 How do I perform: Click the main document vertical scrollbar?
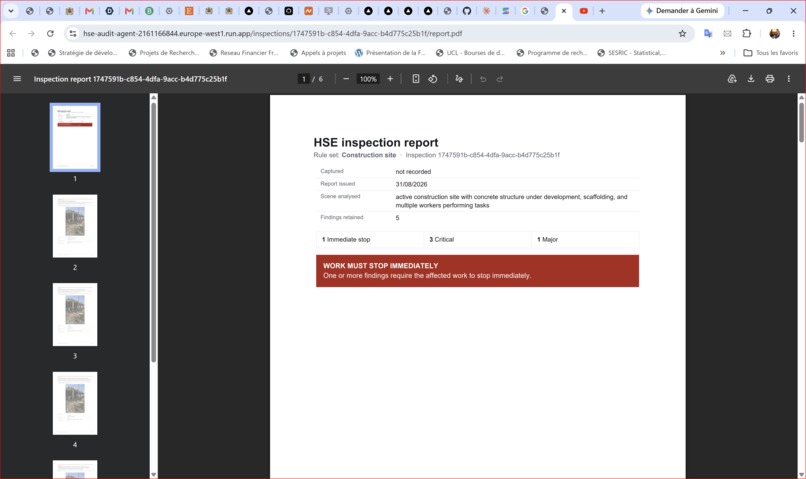coord(801,122)
